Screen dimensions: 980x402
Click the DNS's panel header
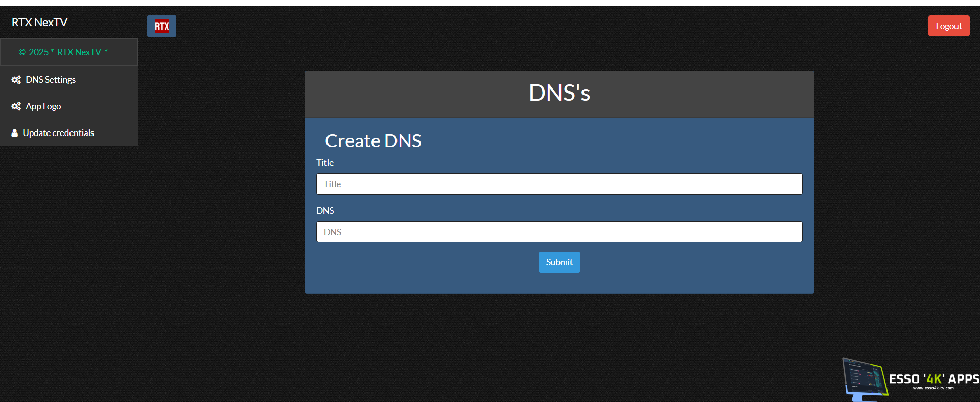pos(559,94)
